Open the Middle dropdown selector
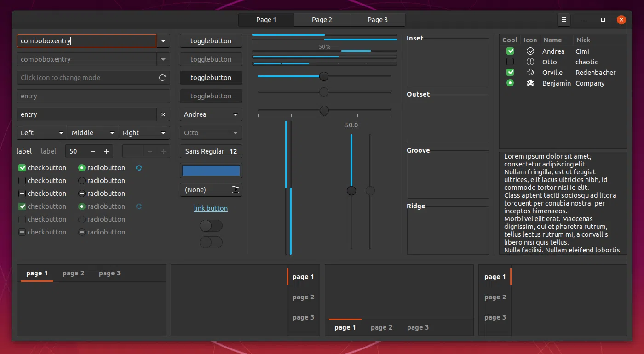This screenshot has width=644, height=354. pyautogui.click(x=93, y=133)
